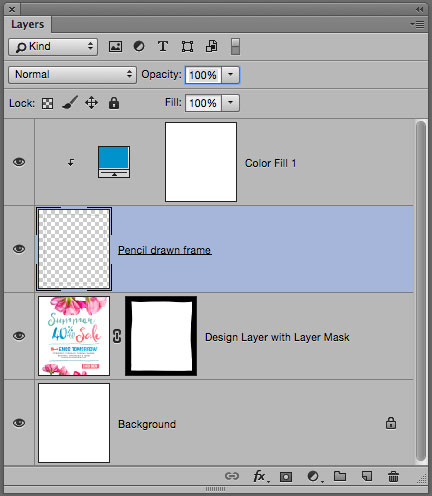Open the Normal blending mode dropdown

[x=72, y=74]
